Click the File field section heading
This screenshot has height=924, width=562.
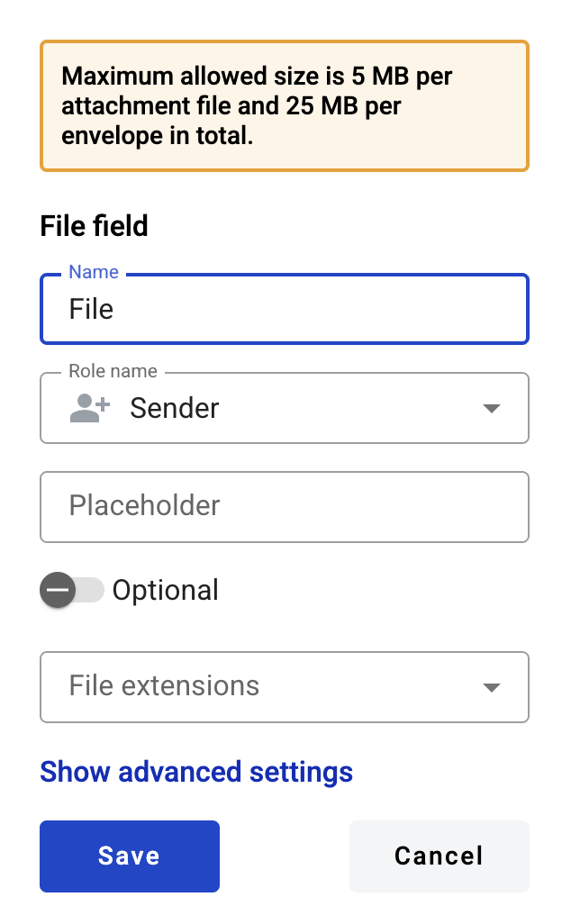(94, 226)
